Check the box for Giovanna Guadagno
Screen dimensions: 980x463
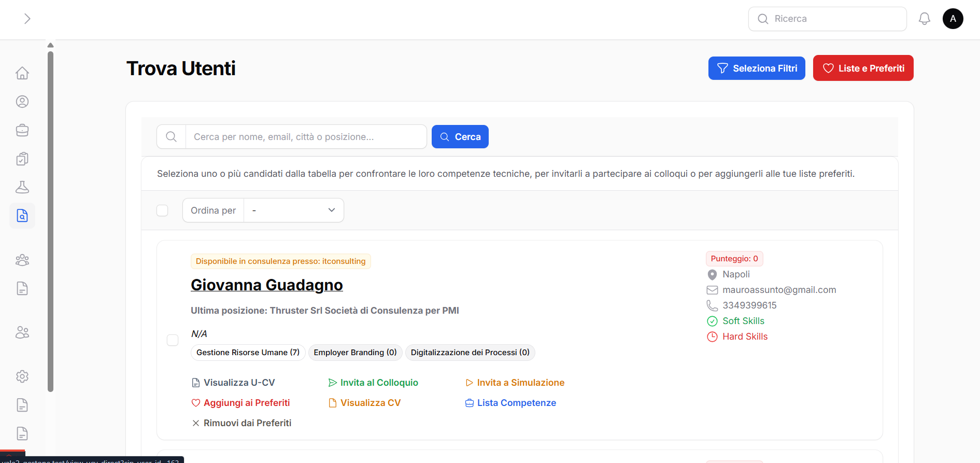click(x=173, y=340)
